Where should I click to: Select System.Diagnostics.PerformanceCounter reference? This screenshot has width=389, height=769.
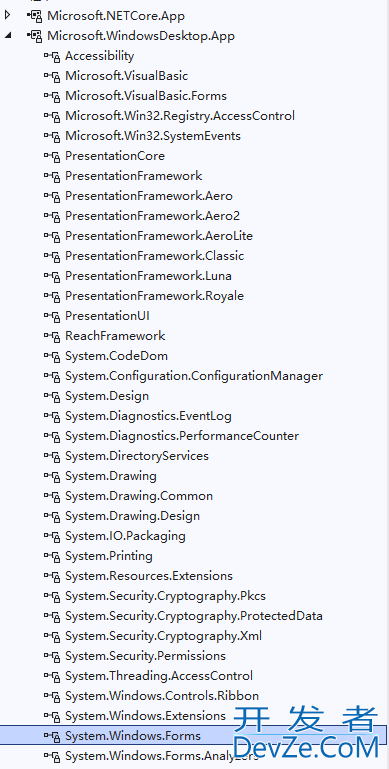[x=182, y=436]
